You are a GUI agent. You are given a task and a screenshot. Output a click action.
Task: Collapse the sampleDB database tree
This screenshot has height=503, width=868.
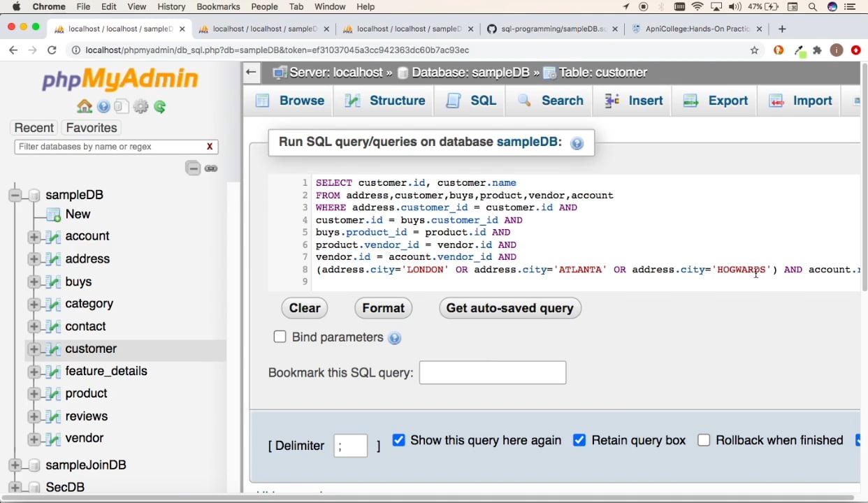click(x=15, y=195)
